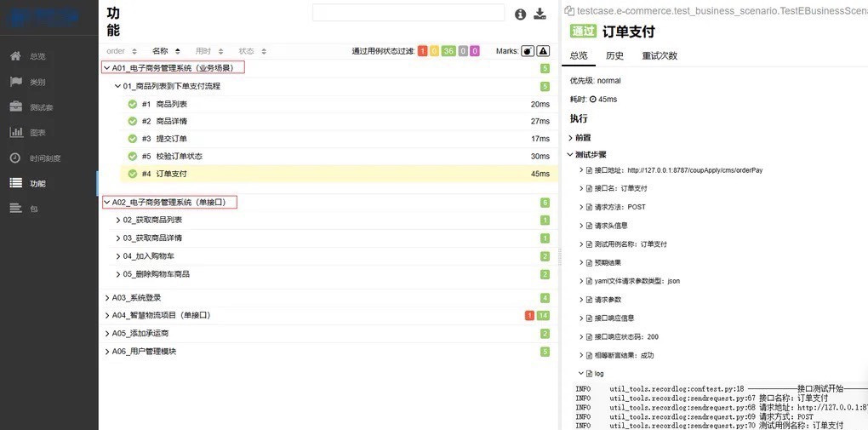The height and width of the screenshot is (430, 868).
Task: Expand the 前置 setup section
Action: (x=580, y=137)
